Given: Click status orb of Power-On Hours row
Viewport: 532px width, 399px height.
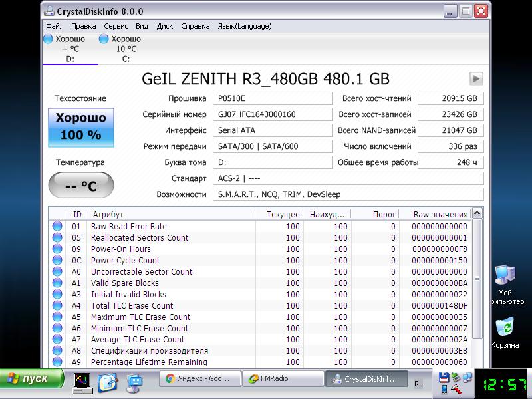Looking at the screenshot, I should tap(57, 249).
